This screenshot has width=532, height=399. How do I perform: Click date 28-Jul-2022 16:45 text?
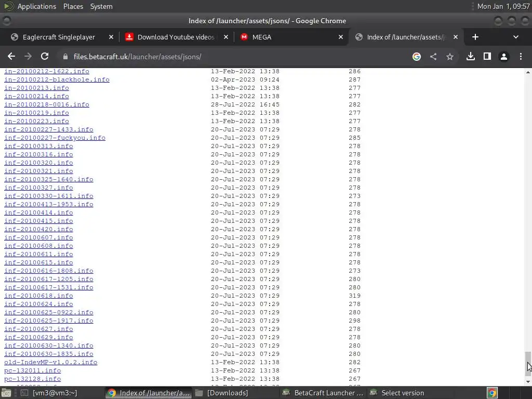(245, 104)
